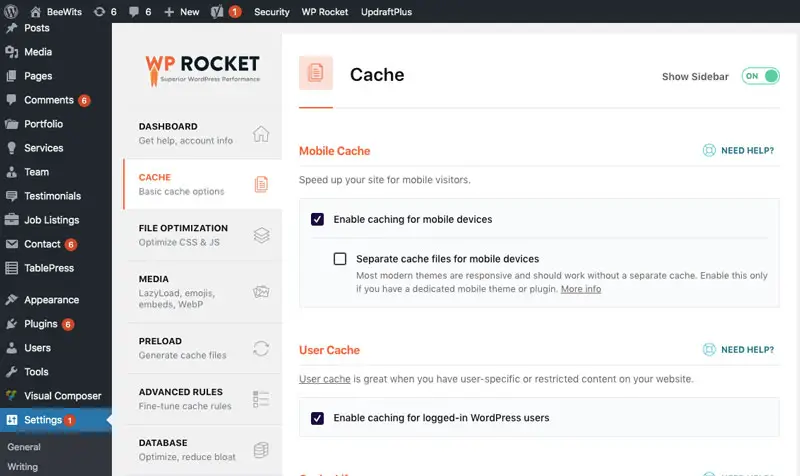The width and height of the screenshot is (800, 476).
Task: Click the Media images icon
Action: [261, 292]
